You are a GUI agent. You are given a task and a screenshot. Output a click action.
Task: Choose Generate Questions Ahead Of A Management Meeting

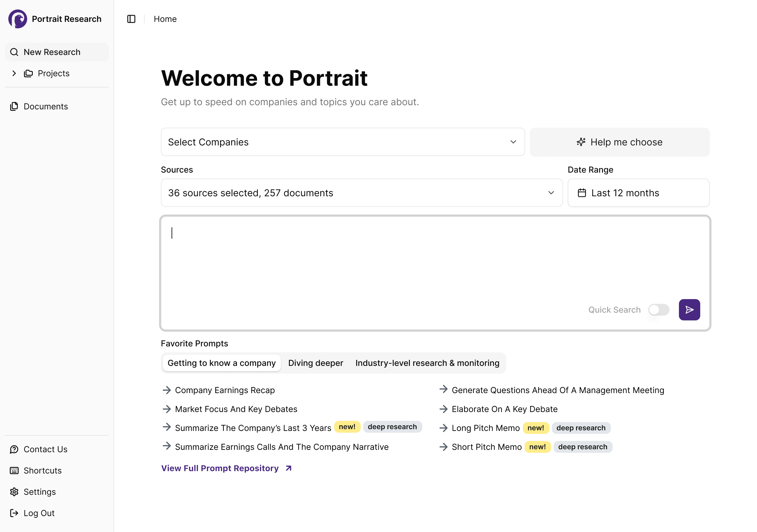[558, 390]
